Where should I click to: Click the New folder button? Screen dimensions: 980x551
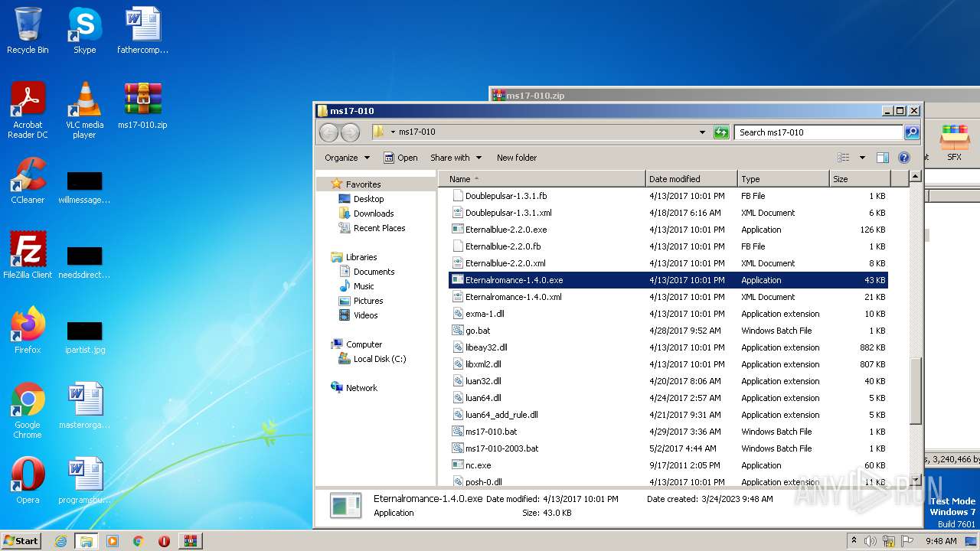[517, 158]
